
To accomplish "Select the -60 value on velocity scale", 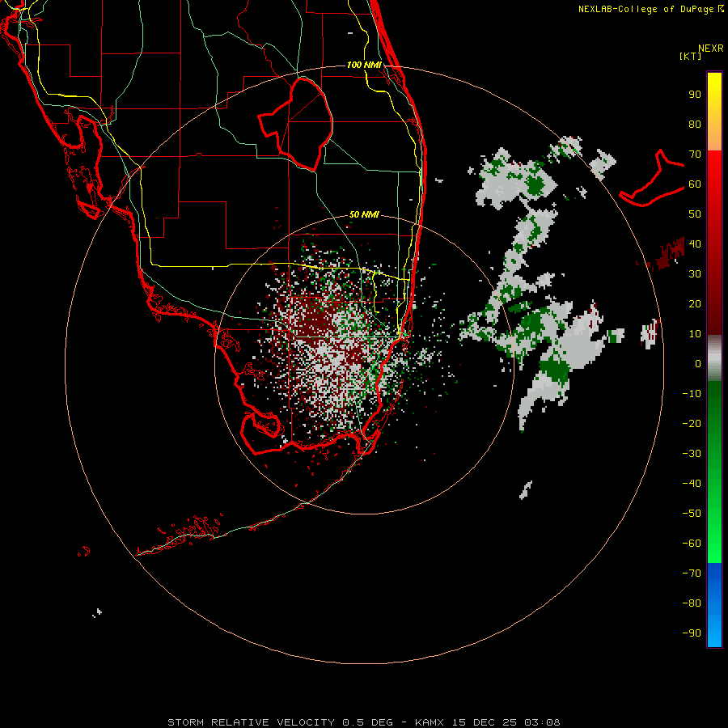I will point(692,544).
